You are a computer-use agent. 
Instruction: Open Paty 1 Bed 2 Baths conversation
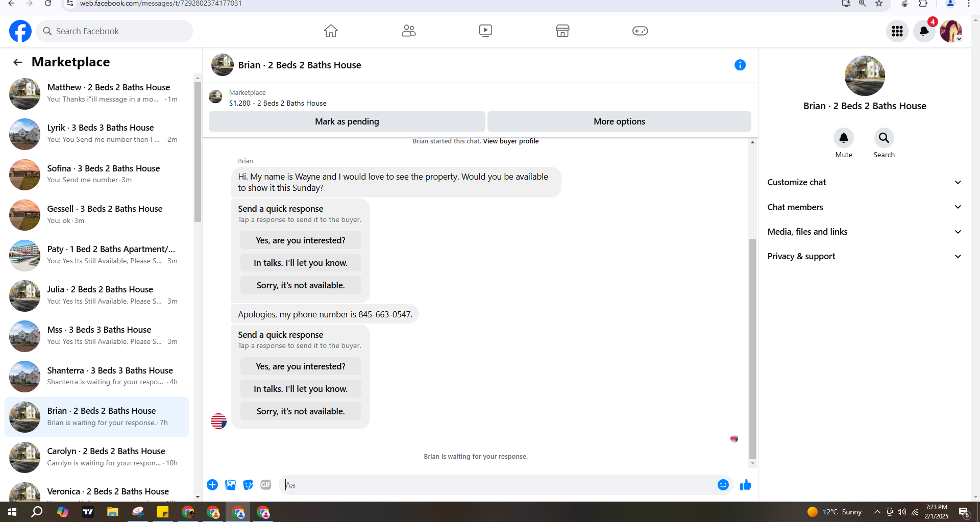(x=96, y=255)
